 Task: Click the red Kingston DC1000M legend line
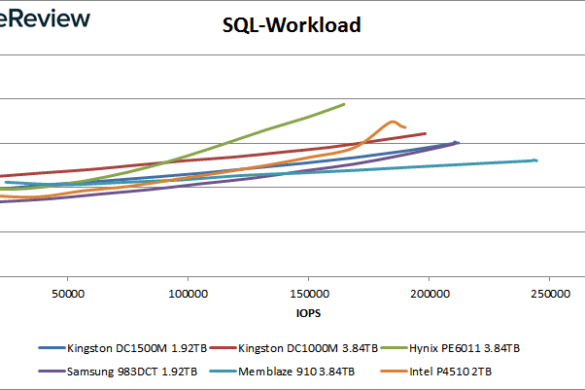[223, 348]
